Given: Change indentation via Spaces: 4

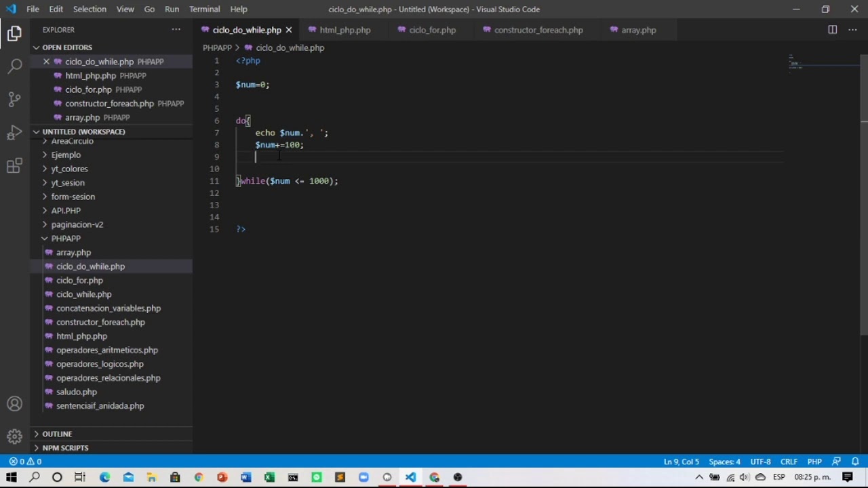Looking at the screenshot, I should click(x=724, y=462).
